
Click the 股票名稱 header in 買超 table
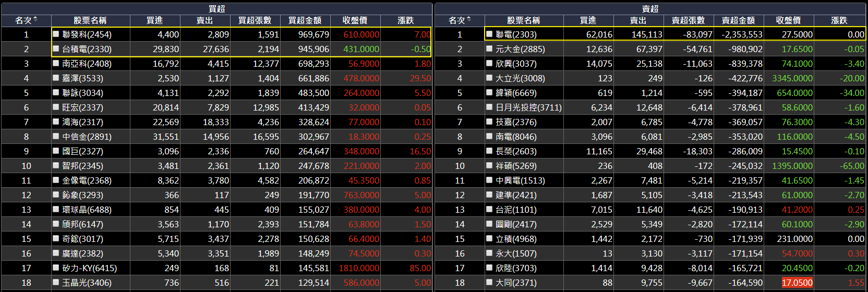click(x=90, y=20)
